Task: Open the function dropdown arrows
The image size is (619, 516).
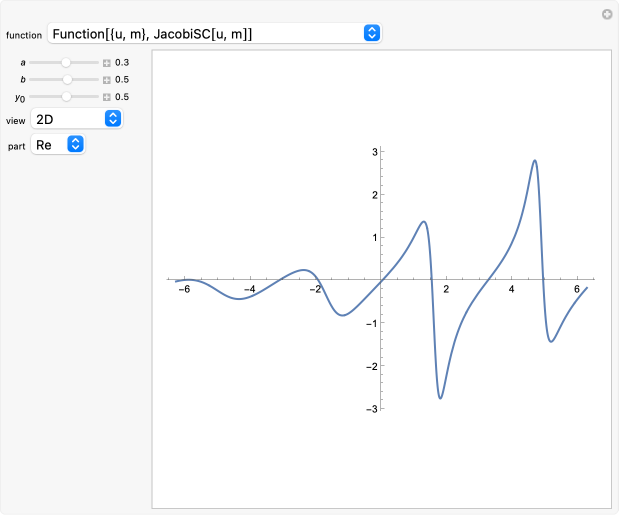Action: click(x=371, y=33)
